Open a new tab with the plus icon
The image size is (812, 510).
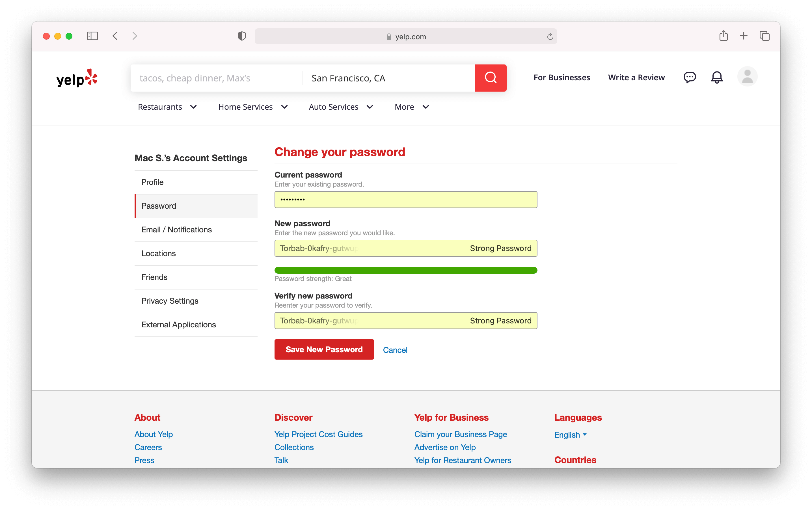tap(744, 36)
